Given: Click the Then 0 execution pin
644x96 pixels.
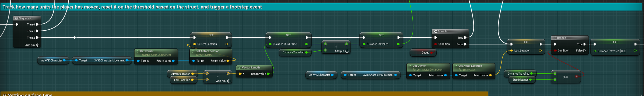Looking at the screenshot, I should 37,24.
